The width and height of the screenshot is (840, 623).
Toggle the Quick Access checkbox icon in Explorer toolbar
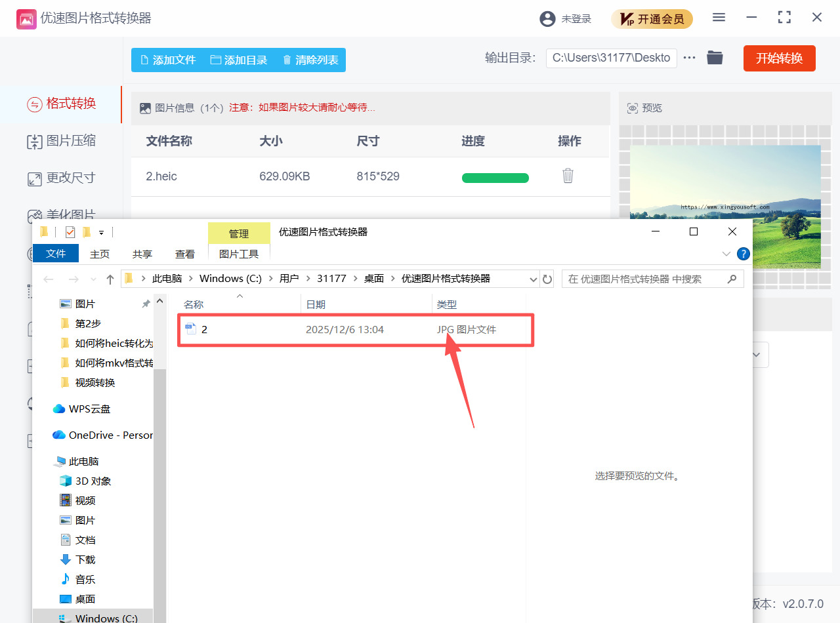pyautogui.click(x=70, y=231)
